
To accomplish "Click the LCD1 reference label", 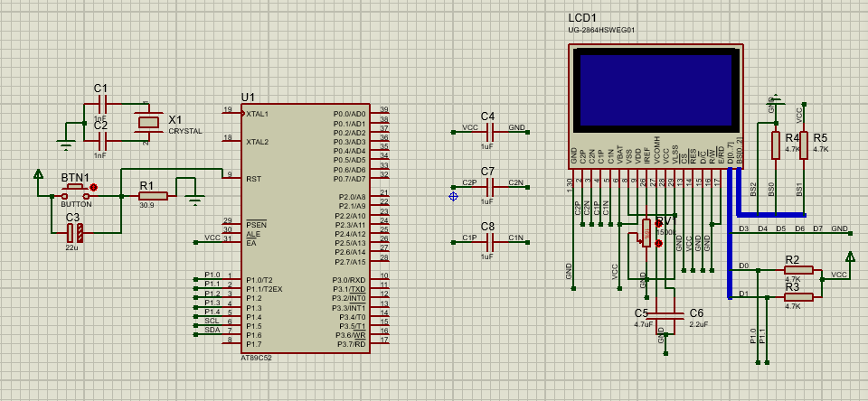I will [582, 18].
